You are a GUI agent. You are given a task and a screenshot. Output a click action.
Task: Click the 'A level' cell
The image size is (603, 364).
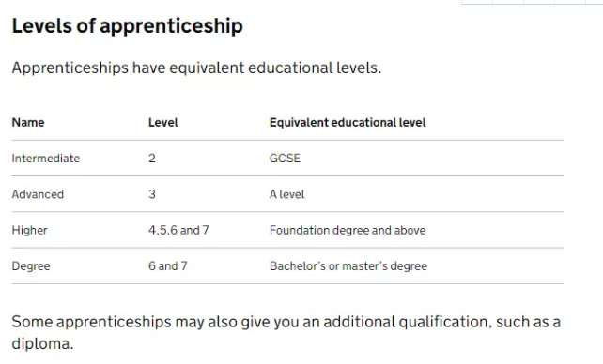point(286,194)
